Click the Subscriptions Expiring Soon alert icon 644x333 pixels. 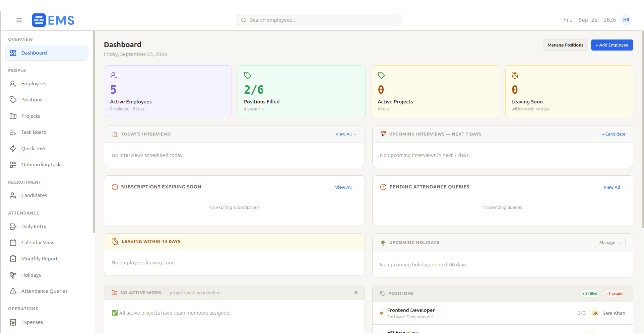pyautogui.click(x=115, y=187)
